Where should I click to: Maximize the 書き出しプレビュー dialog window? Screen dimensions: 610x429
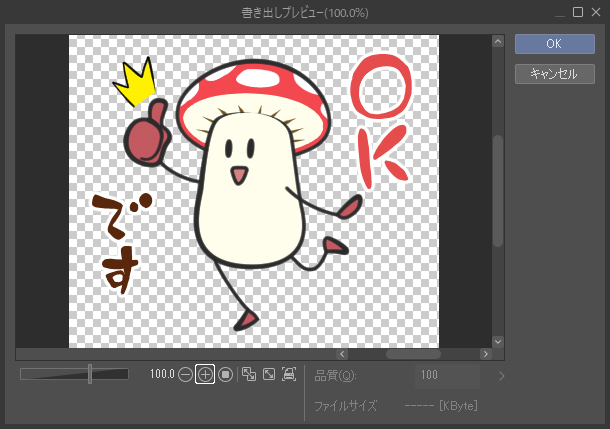click(x=578, y=12)
